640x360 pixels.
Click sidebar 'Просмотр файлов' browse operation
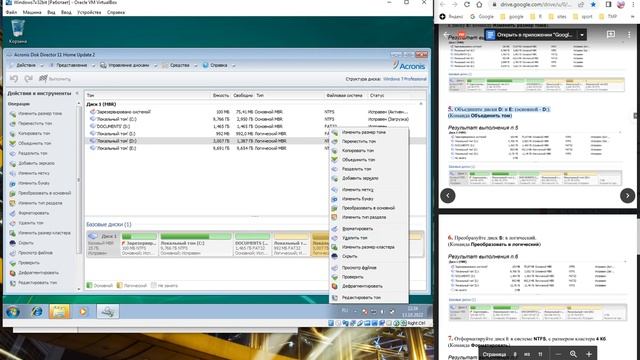pos(35,253)
